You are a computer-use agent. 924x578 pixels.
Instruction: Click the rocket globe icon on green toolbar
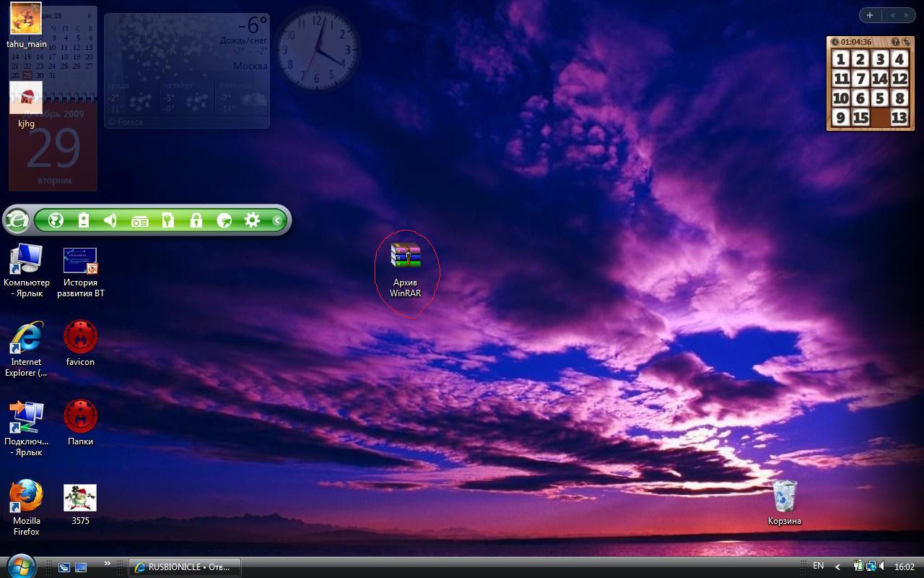click(225, 220)
